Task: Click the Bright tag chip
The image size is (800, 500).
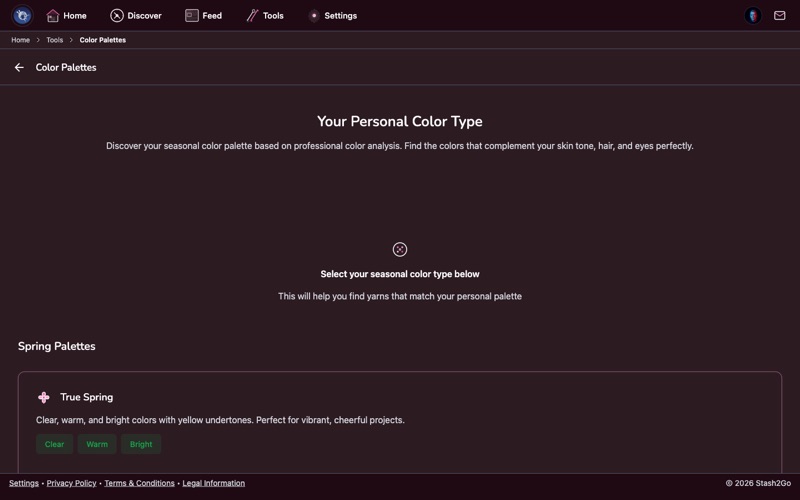Action: click(141, 444)
